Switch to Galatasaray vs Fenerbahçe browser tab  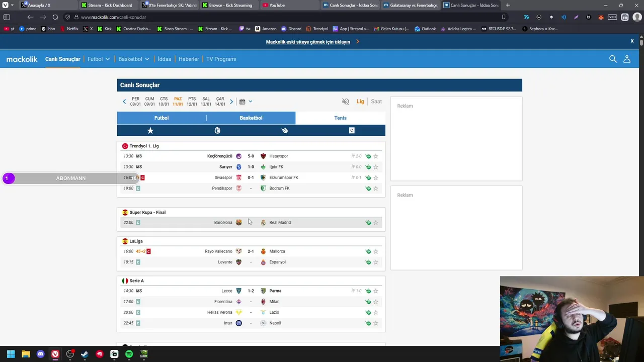coord(410,5)
